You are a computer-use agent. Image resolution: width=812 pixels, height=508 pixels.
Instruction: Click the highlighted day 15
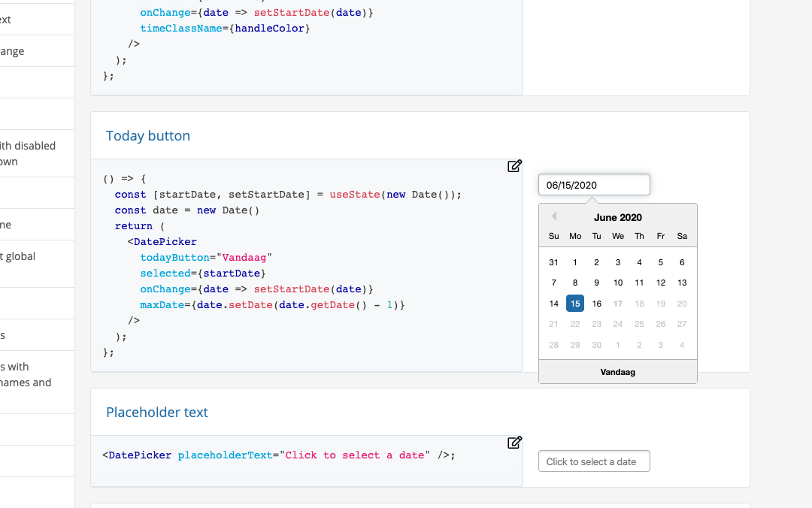tap(575, 304)
